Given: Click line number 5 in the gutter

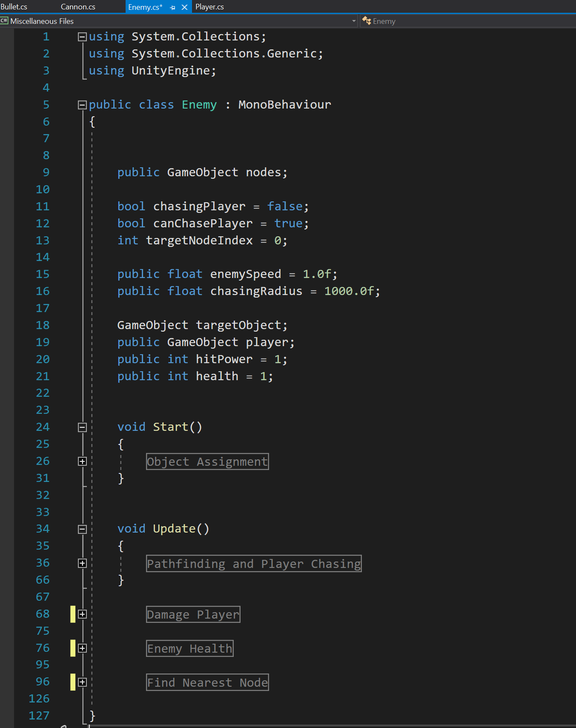Looking at the screenshot, I should click(x=46, y=105).
